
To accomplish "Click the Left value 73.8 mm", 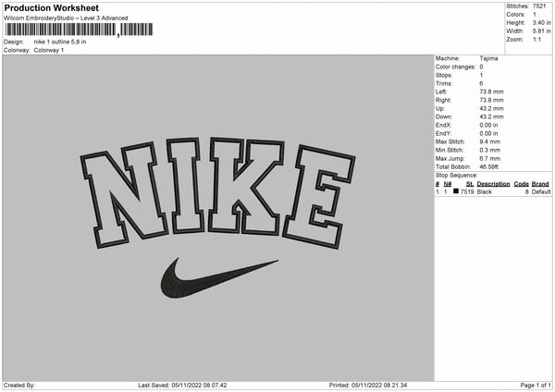I will coord(491,92).
